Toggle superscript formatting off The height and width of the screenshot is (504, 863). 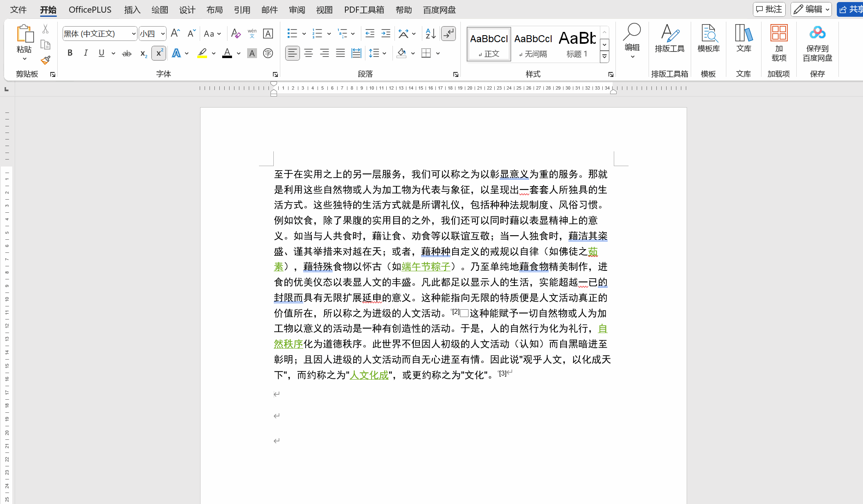coord(159,53)
